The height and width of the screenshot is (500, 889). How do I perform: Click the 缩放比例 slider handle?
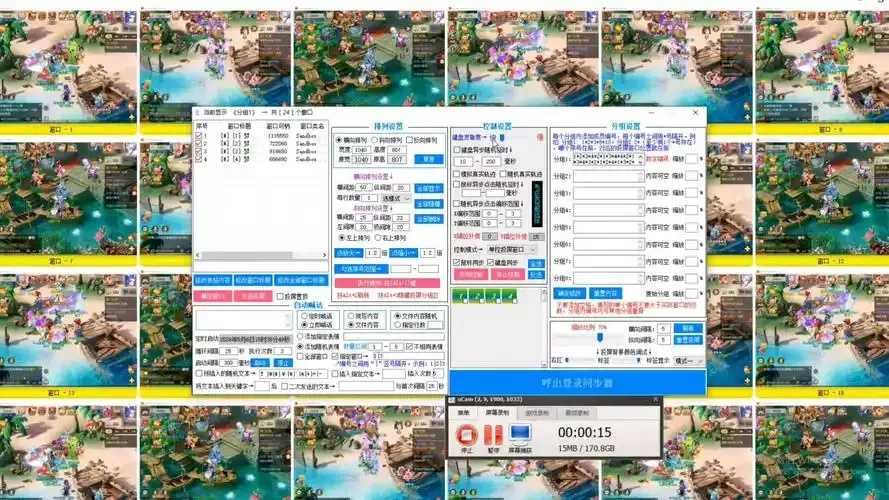point(600,337)
